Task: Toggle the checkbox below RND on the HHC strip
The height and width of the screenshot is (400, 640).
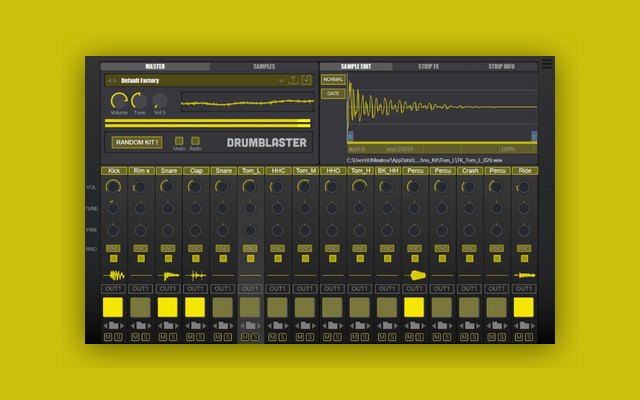Action: point(278,259)
